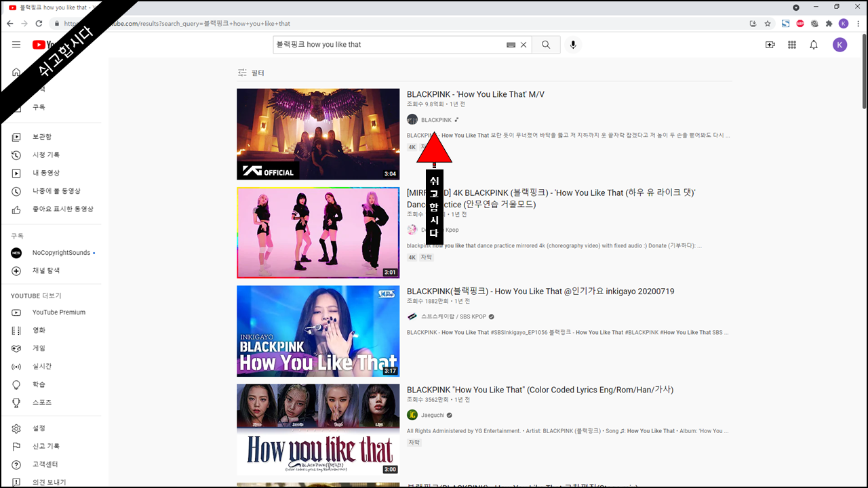
Task: Play the 'How You Like That' M/V thumbnail
Action: coord(318,134)
